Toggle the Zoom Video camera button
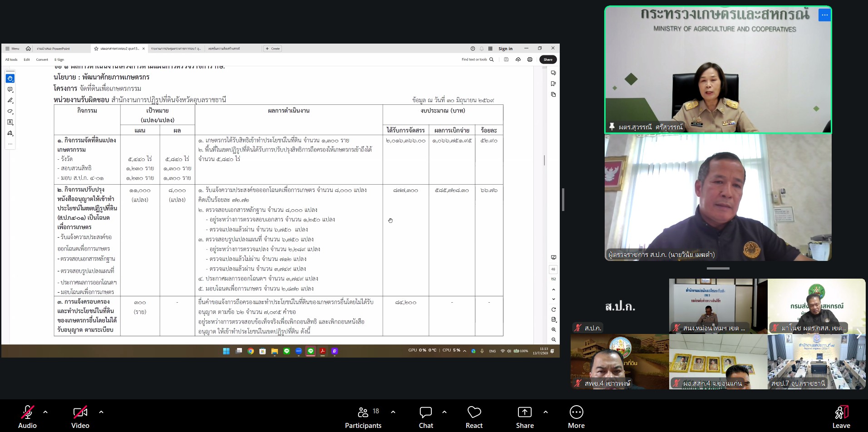 click(80, 417)
